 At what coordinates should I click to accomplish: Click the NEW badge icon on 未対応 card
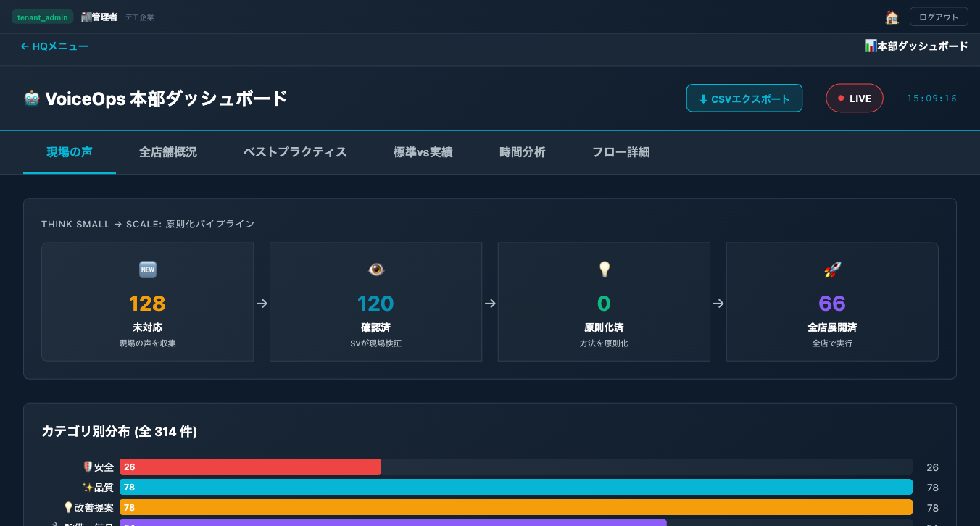pyautogui.click(x=147, y=269)
